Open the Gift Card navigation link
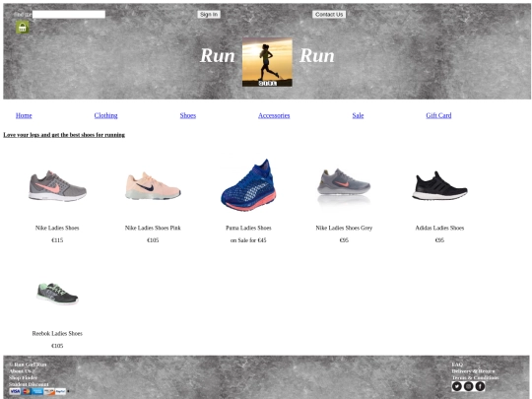This screenshot has height=399, width=532. pyautogui.click(x=438, y=115)
